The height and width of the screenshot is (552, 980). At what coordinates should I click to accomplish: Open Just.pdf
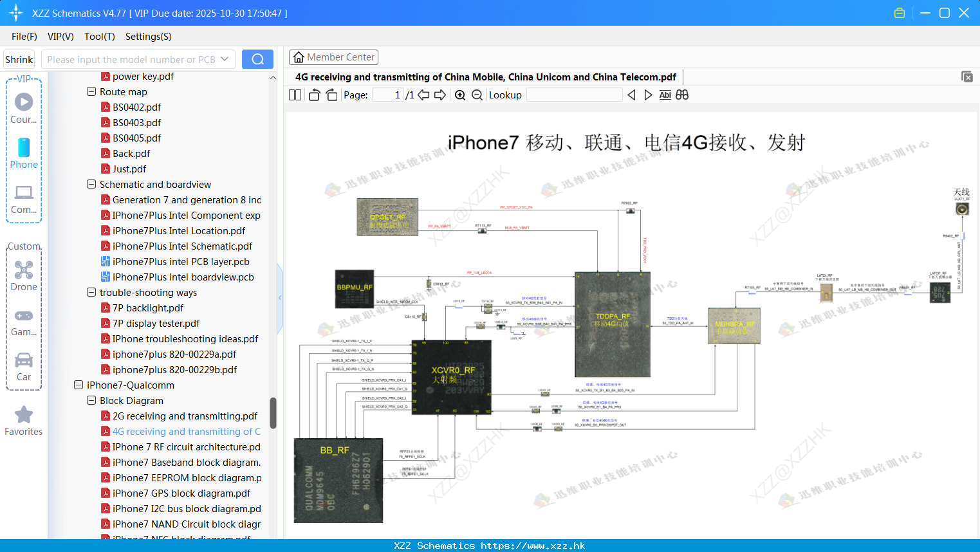point(129,169)
